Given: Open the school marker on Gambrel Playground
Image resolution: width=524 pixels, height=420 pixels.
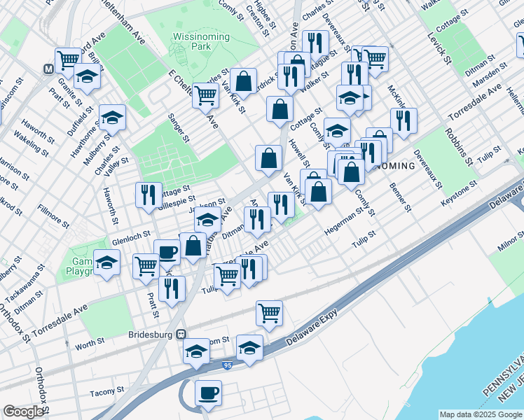Looking at the screenshot, I should pyautogui.click(x=107, y=263).
